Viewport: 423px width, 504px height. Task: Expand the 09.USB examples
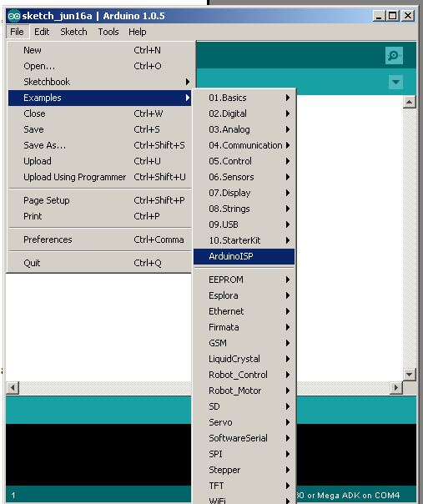(x=244, y=224)
